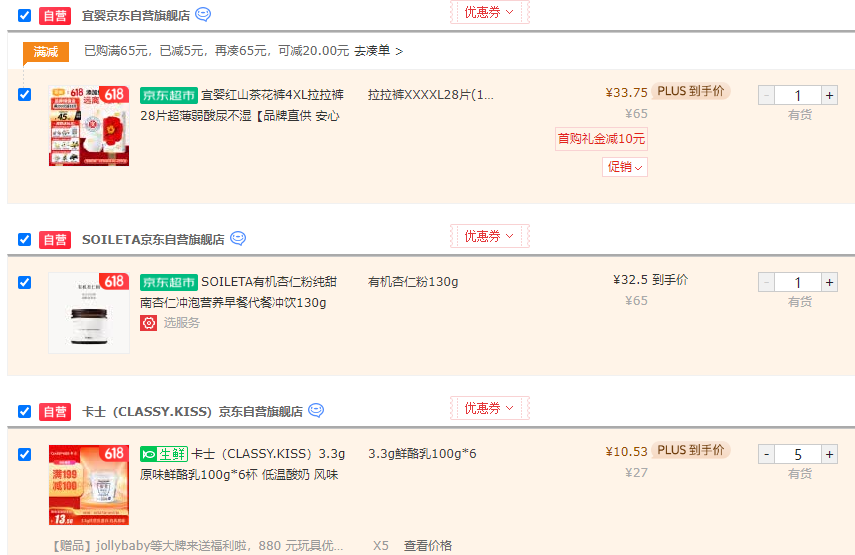855x555 pixels.
Task: Open chat with 卡士 CLASSY.KISS store service
Action: (316, 410)
